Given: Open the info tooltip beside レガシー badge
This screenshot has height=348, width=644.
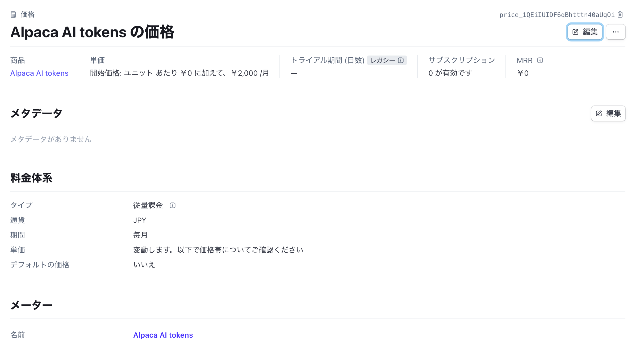Looking at the screenshot, I should coord(401,60).
